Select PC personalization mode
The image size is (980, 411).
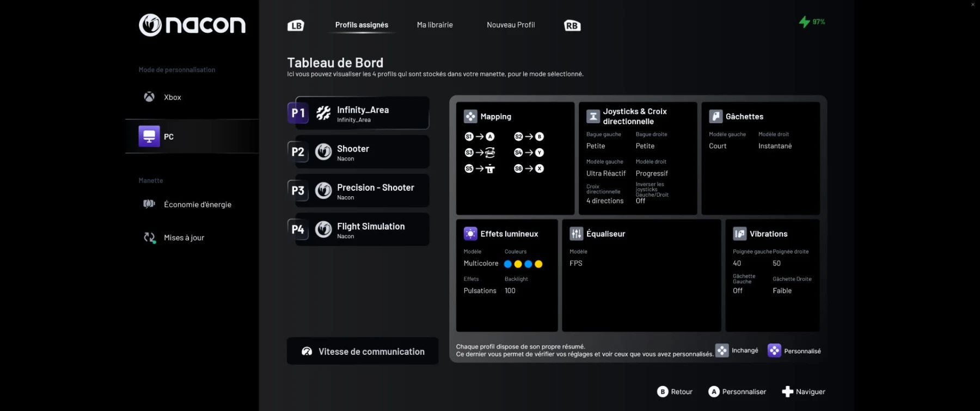coord(192,136)
